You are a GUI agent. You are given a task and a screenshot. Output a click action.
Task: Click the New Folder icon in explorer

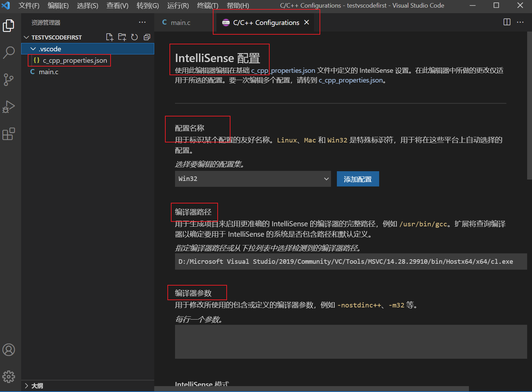(122, 37)
